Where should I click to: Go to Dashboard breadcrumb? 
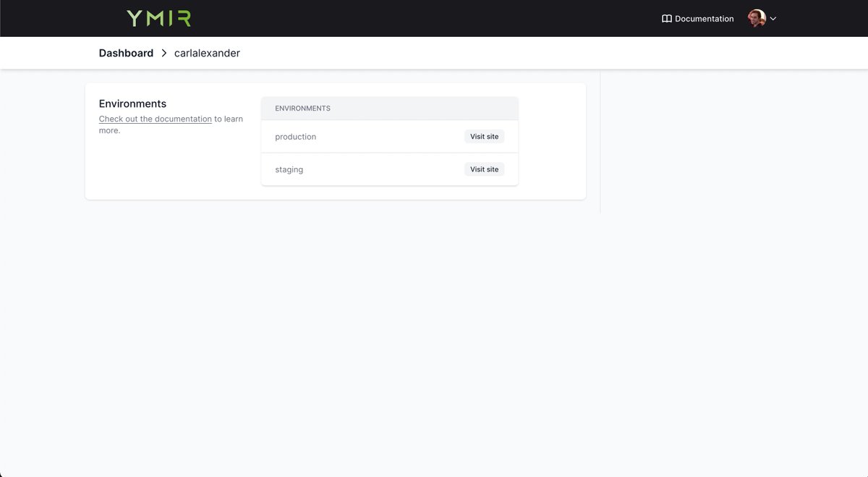tap(126, 53)
